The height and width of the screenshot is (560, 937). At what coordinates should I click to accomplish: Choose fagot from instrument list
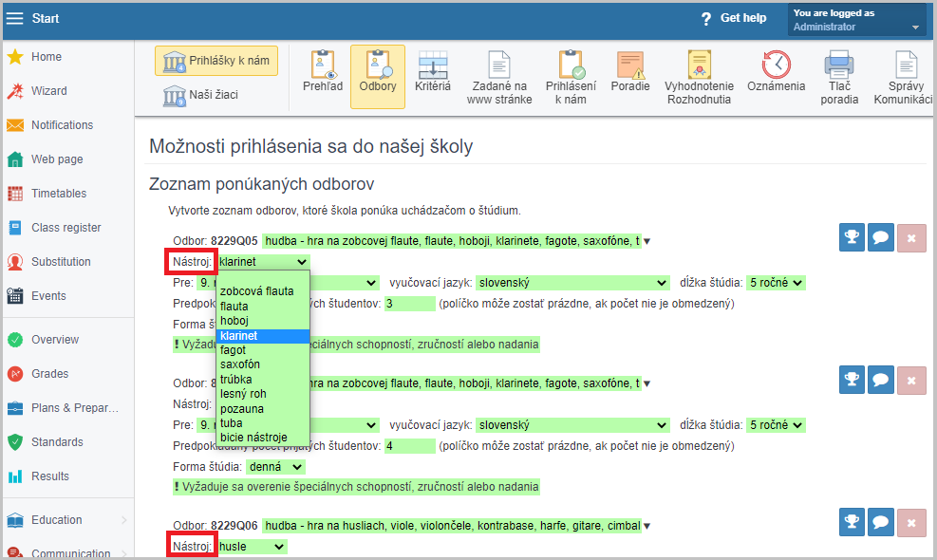pos(262,350)
